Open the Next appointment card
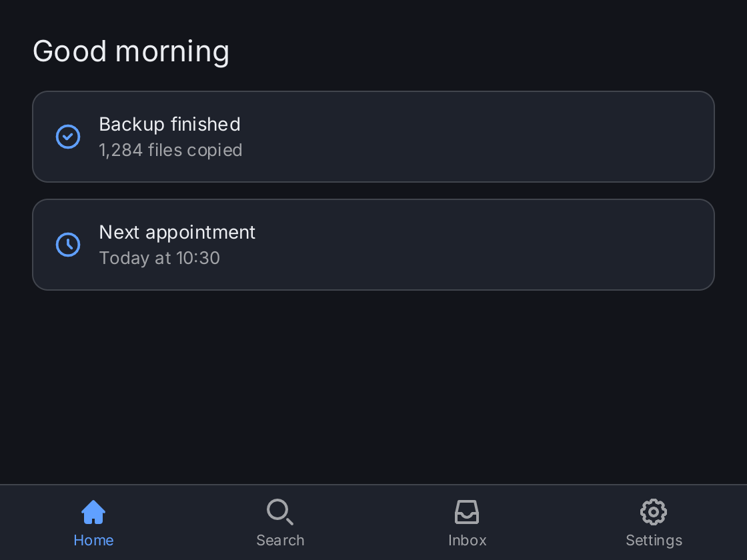Screen dimensions: 747x560 pos(373,245)
